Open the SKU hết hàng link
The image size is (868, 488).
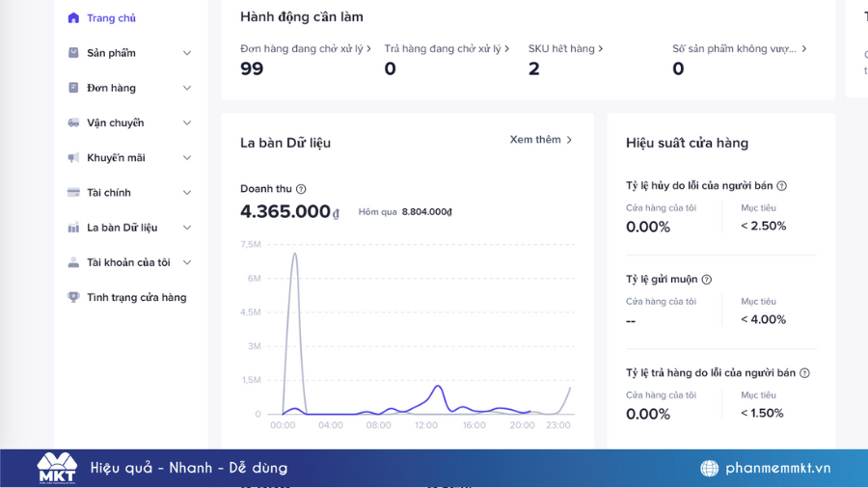click(x=565, y=48)
